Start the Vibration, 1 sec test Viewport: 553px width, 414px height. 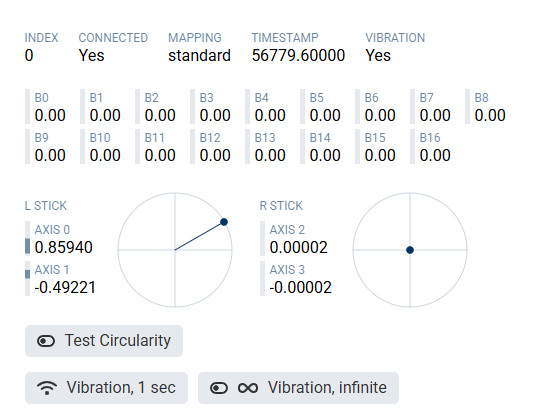tap(106, 388)
